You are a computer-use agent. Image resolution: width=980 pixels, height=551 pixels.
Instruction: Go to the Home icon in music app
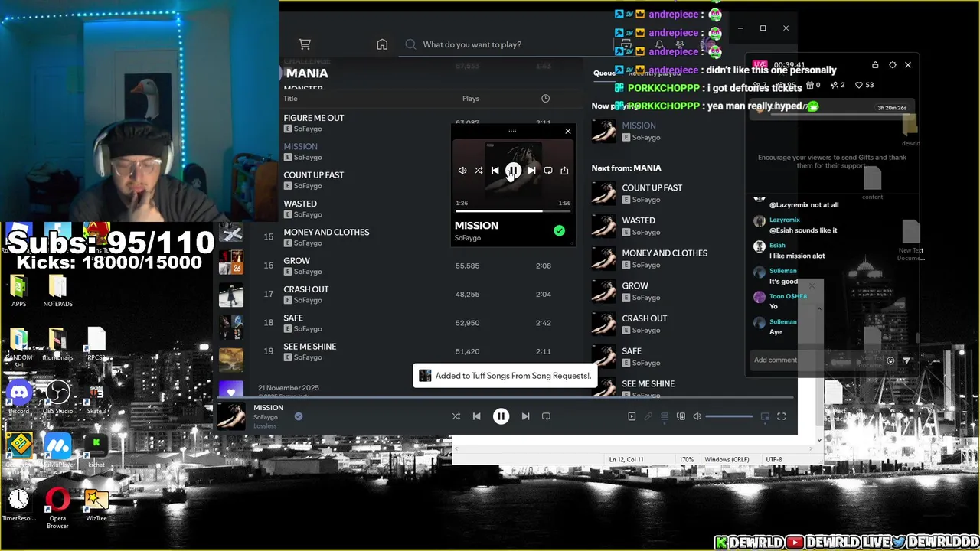pos(382,44)
